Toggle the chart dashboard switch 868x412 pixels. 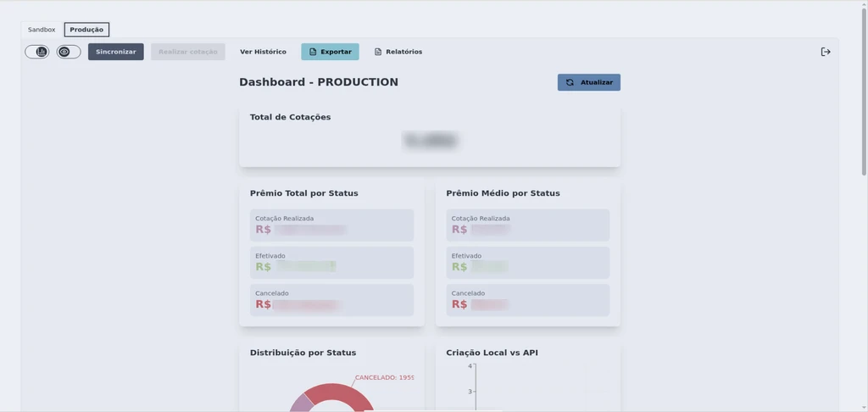[x=37, y=52]
